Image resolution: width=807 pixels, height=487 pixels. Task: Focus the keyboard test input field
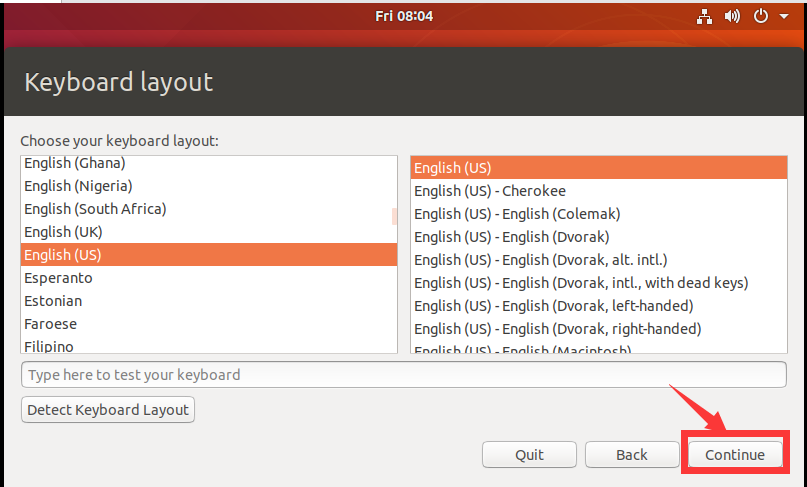pos(404,375)
